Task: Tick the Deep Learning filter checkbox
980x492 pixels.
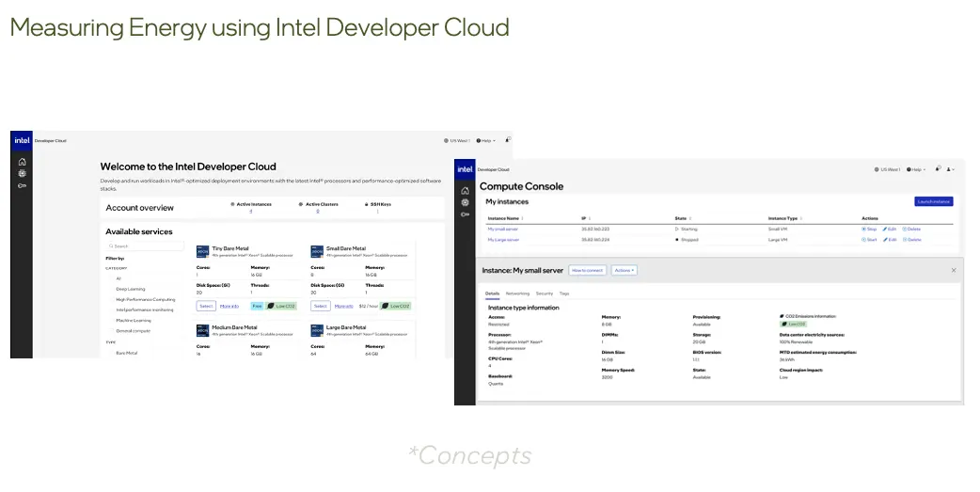Action: tap(113, 289)
